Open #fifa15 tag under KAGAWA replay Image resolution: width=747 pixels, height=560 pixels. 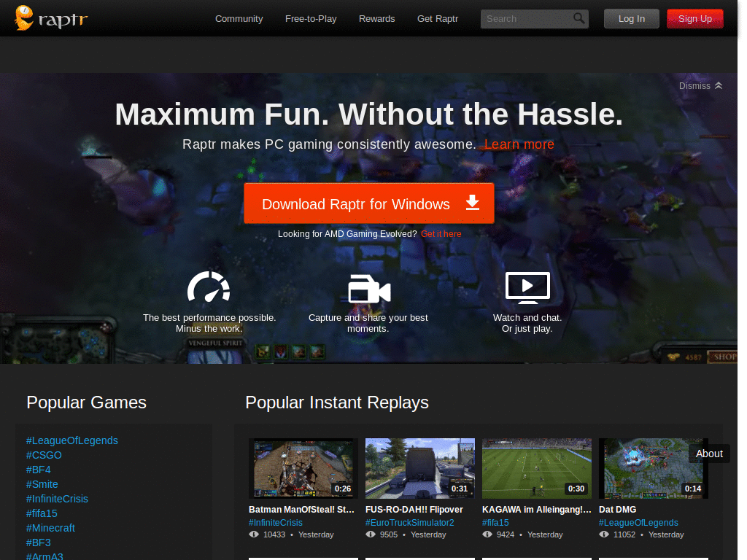click(x=495, y=522)
